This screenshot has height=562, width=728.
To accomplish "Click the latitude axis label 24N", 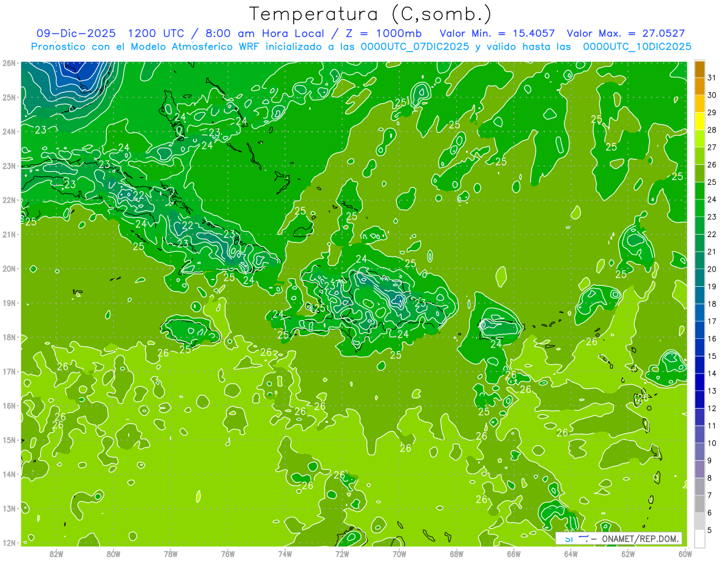I will [9, 132].
